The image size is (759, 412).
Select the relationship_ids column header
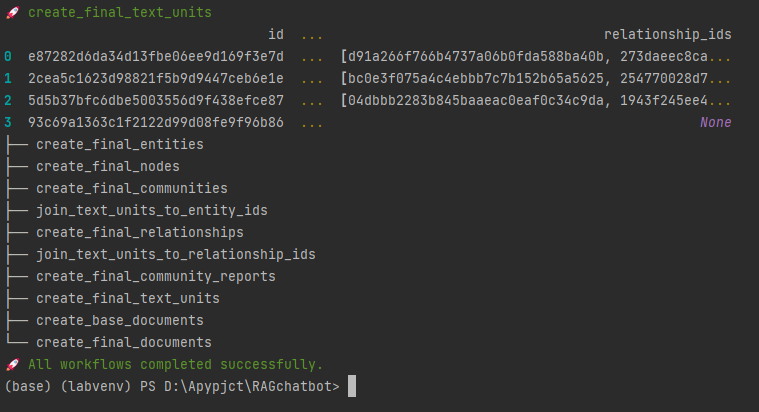[668, 34]
